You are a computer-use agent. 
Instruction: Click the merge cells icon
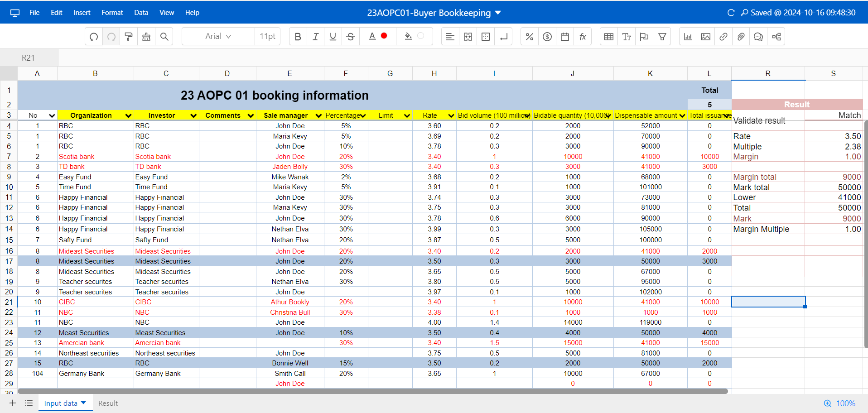coord(468,37)
